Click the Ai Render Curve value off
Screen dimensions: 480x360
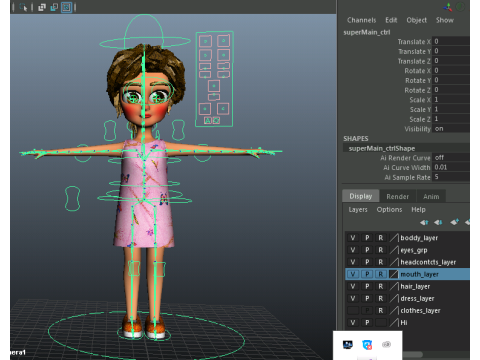pyautogui.click(x=451, y=157)
